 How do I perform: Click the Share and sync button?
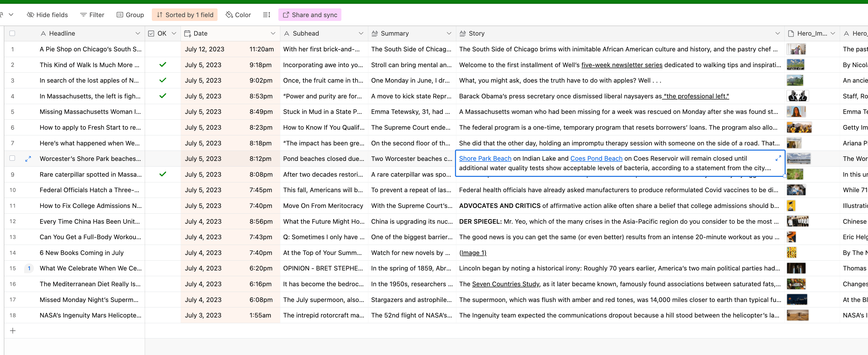click(x=309, y=14)
